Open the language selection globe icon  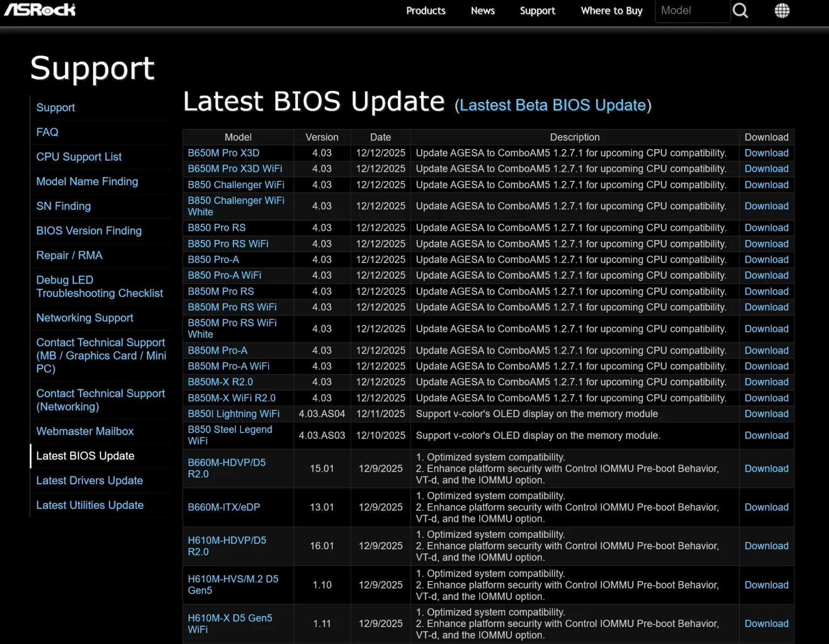782,10
